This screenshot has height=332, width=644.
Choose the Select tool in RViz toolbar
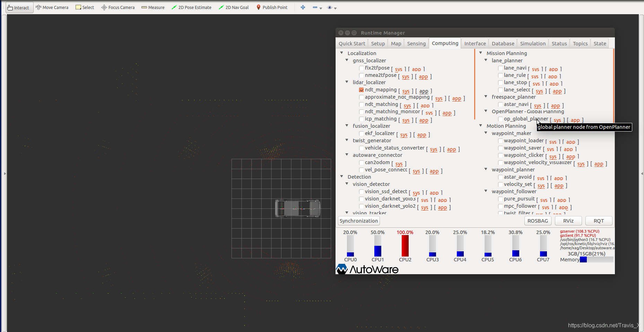85,8
